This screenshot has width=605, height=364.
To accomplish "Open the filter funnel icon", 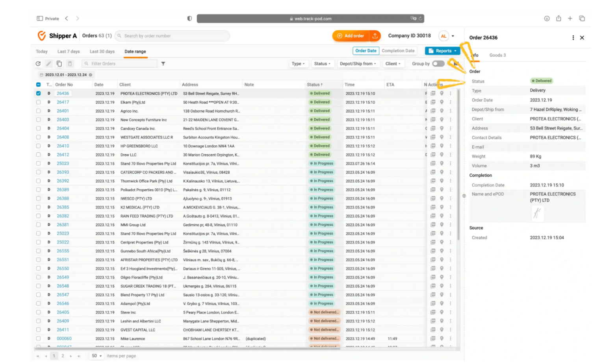I will tap(163, 63).
